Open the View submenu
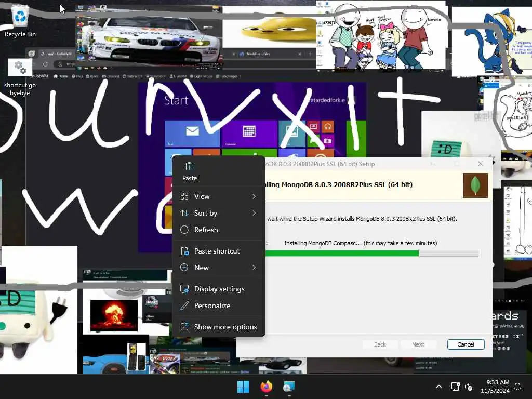 [x=219, y=196]
